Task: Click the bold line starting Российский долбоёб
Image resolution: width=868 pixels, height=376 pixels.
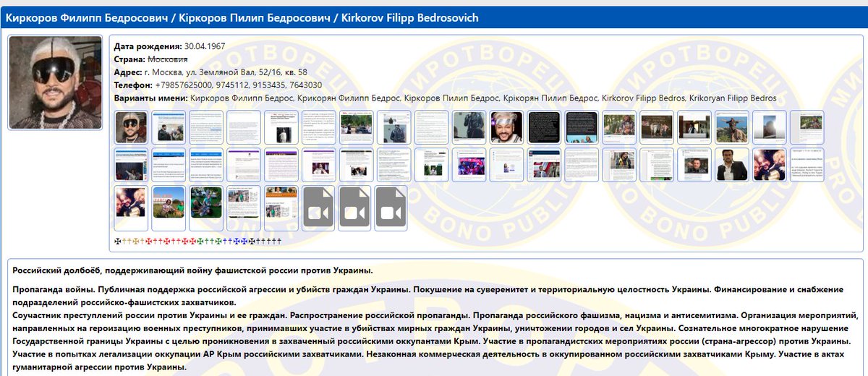Action: coord(192,270)
